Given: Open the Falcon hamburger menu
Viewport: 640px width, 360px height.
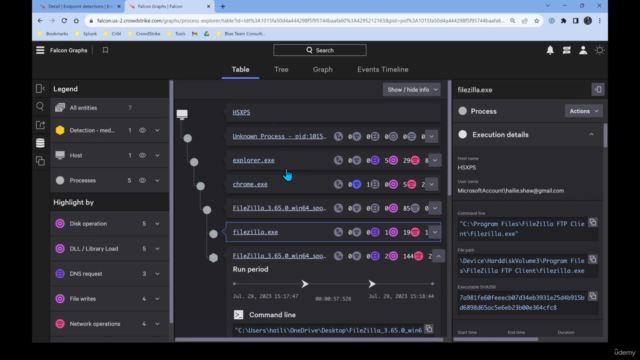Looking at the screenshot, I should (x=40, y=50).
